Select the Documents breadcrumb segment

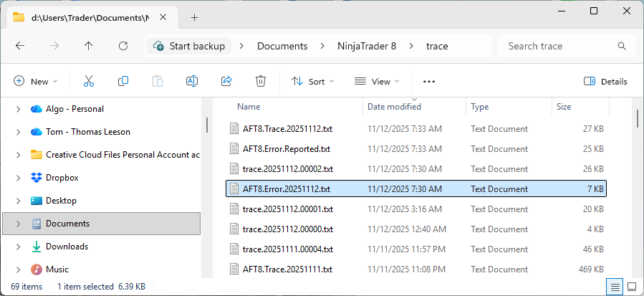(282, 46)
